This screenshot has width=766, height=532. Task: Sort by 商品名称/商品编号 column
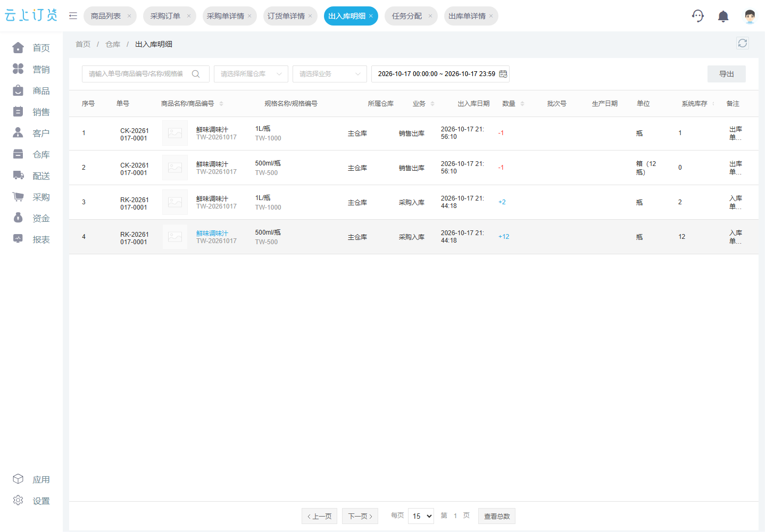[221, 104]
